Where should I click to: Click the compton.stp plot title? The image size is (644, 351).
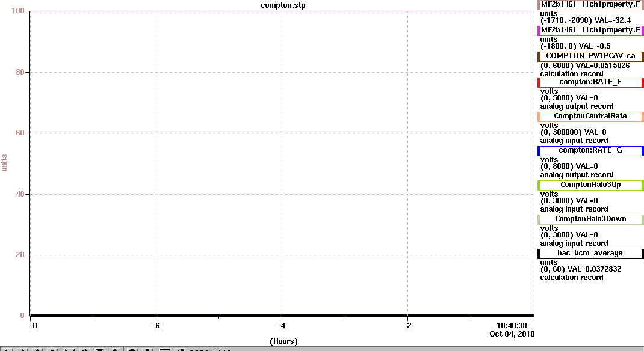[283, 5]
